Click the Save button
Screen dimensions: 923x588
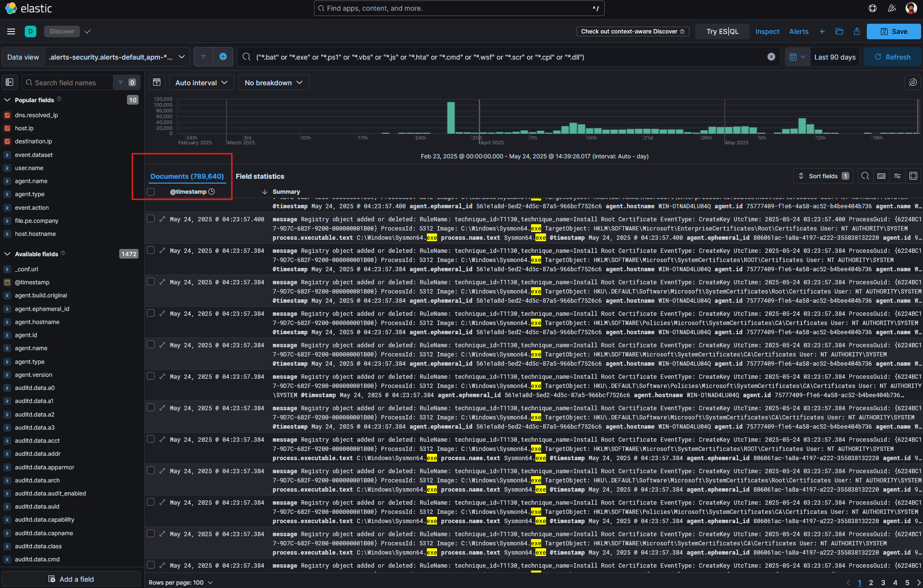coord(893,31)
